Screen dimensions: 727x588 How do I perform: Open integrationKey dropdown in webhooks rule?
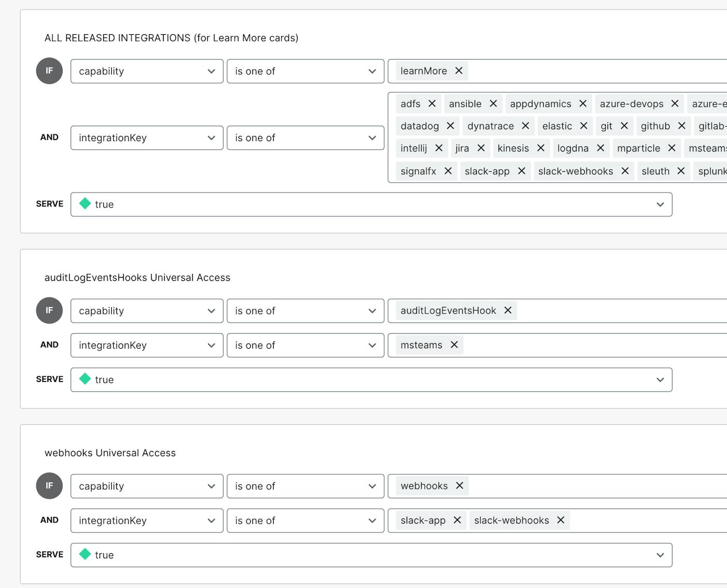pyautogui.click(x=147, y=521)
